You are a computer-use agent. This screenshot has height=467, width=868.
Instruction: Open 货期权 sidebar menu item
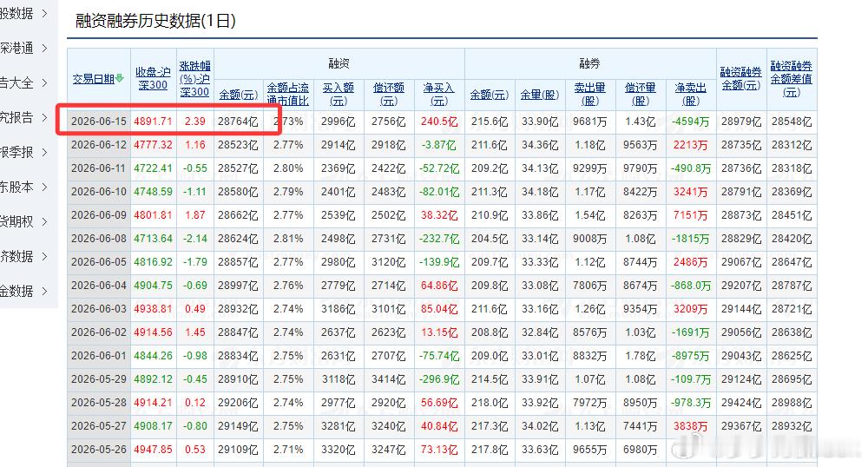point(16,221)
